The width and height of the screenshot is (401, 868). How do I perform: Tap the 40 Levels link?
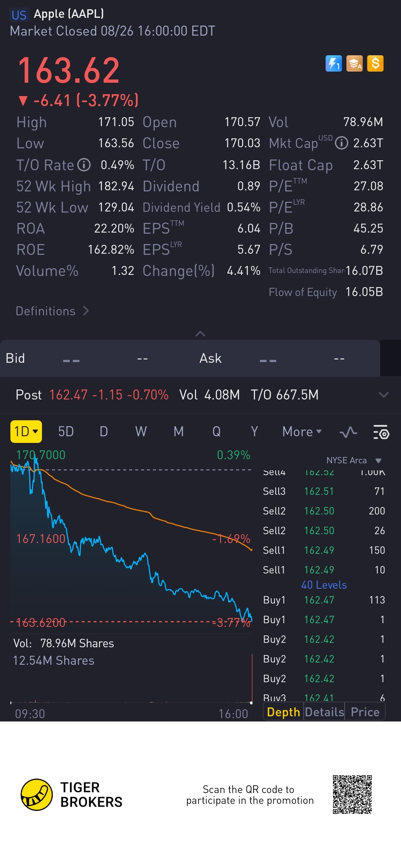click(324, 585)
